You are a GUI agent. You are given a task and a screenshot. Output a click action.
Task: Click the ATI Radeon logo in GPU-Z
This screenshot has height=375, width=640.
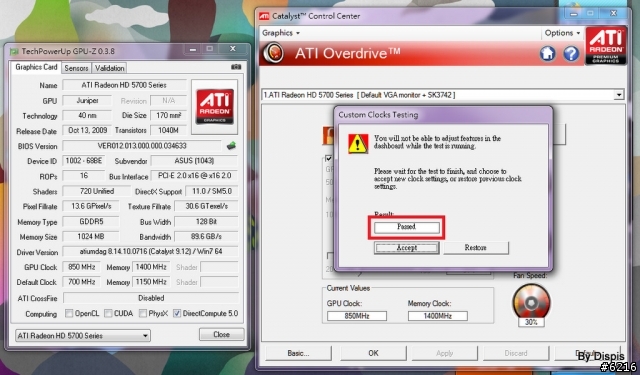click(x=215, y=107)
